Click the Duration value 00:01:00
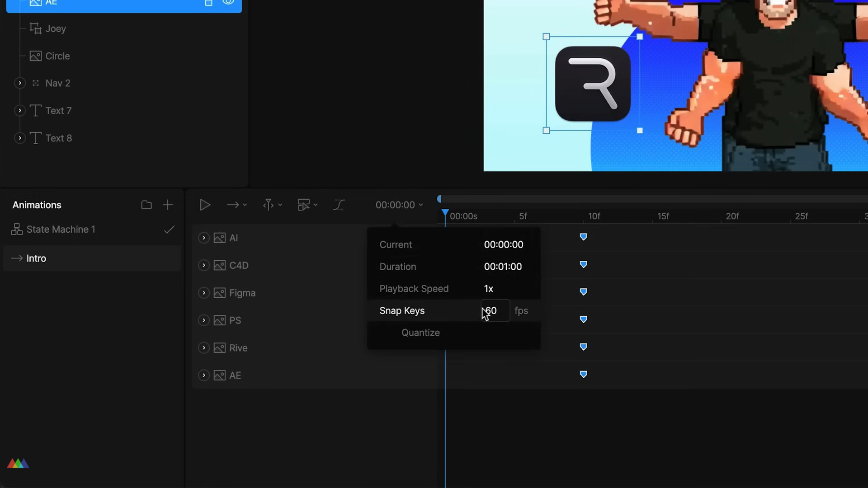868x488 pixels. 503,267
